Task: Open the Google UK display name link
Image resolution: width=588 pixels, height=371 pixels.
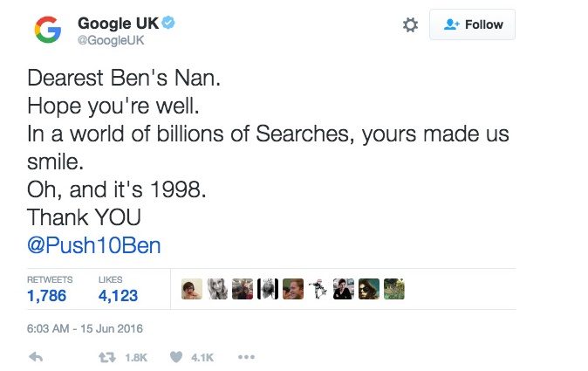Action: pos(118,24)
